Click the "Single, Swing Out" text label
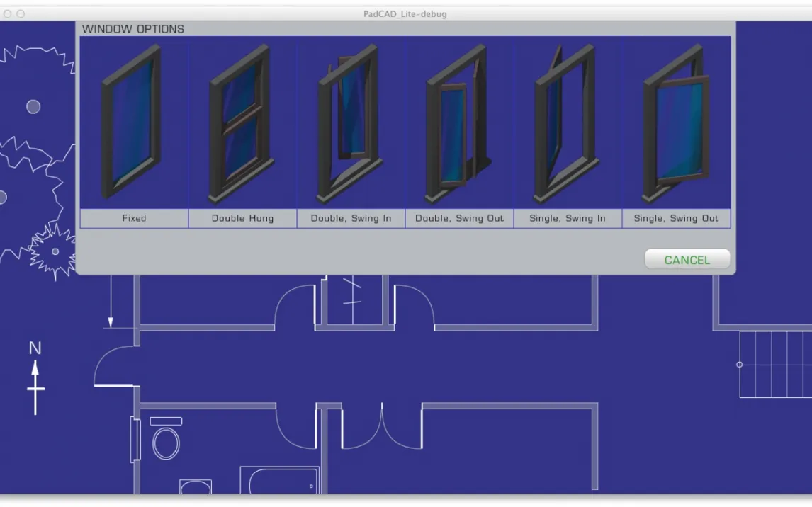The height and width of the screenshot is (507, 812). pyautogui.click(x=676, y=219)
